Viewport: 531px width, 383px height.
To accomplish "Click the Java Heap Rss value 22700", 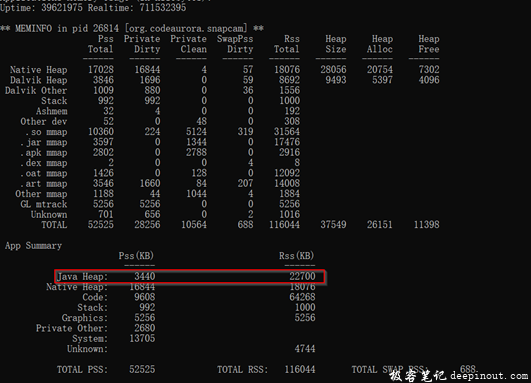I will 302,276.
